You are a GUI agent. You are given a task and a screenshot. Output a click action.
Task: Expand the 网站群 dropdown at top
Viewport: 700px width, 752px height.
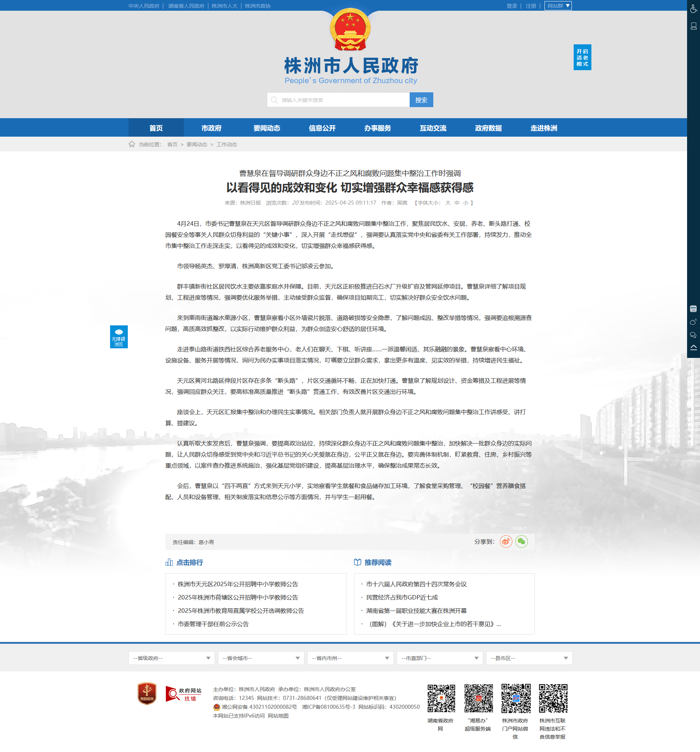click(x=558, y=6)
